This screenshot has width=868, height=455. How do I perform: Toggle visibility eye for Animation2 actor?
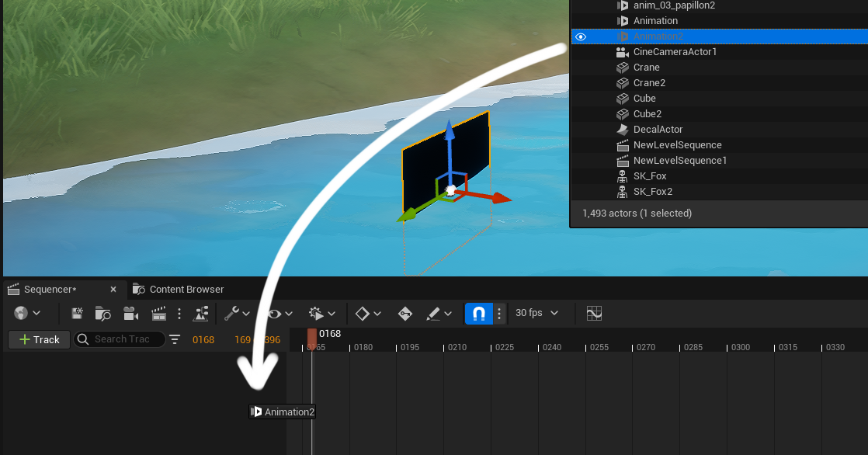tap(581, 36)
